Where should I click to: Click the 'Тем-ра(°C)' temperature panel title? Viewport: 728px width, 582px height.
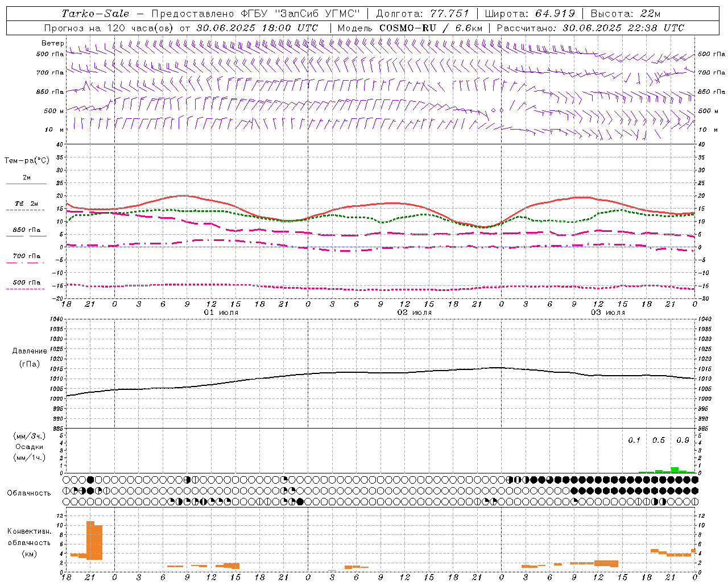coord(27,161)
